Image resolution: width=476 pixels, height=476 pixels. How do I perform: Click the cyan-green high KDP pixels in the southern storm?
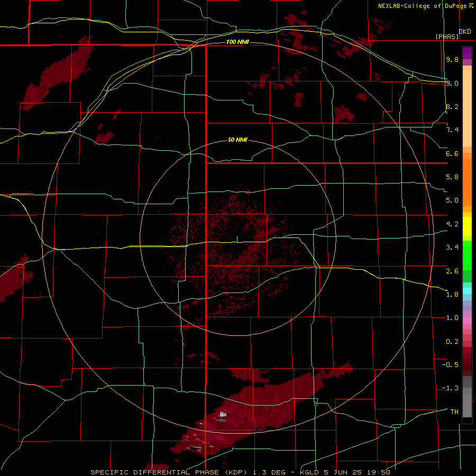pyautogui.click(x=223, y=414)
